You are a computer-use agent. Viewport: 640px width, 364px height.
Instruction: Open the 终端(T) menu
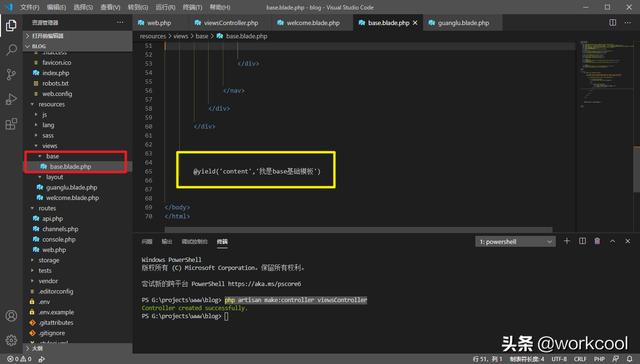(192, 7)
